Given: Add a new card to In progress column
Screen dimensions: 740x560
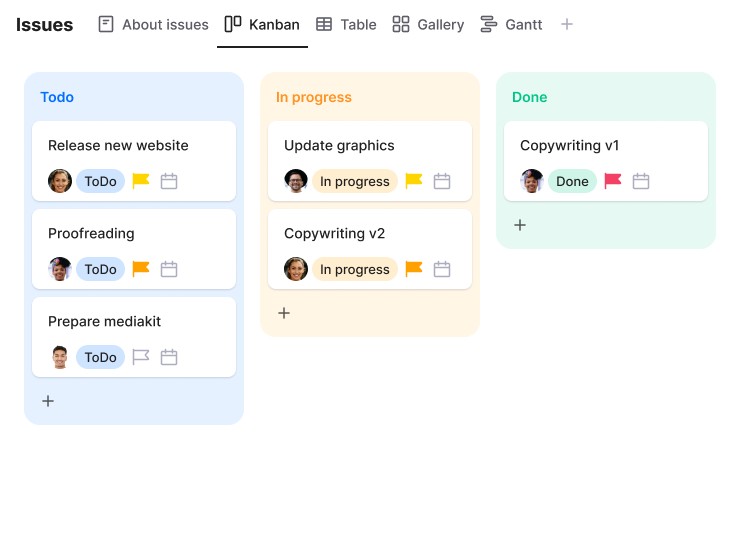Looking at the screenshot, I should pos(284,313).
